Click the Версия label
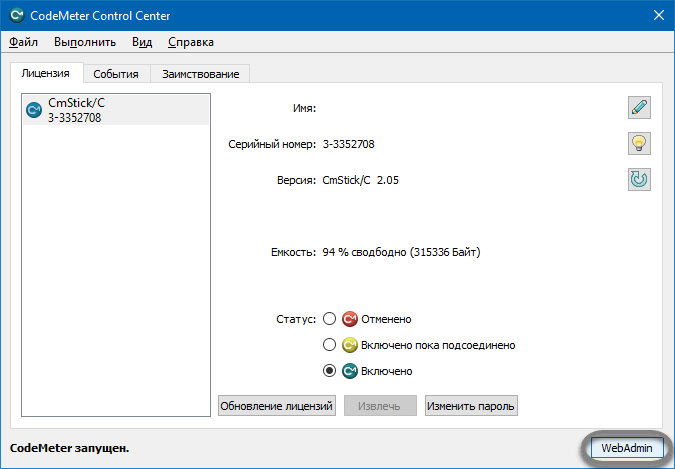 (297, 180)
